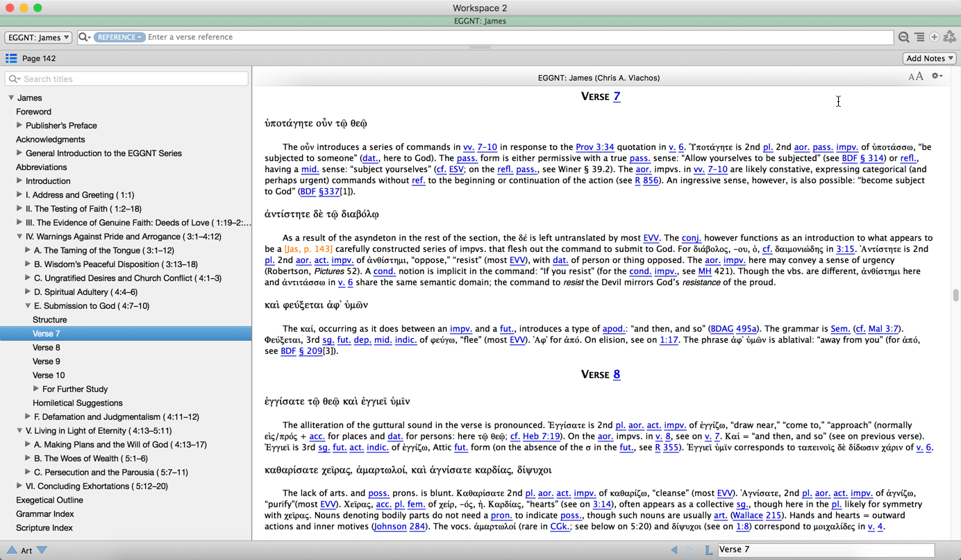
Task: Open the Johnson 284 link
Action: [399, 527]
